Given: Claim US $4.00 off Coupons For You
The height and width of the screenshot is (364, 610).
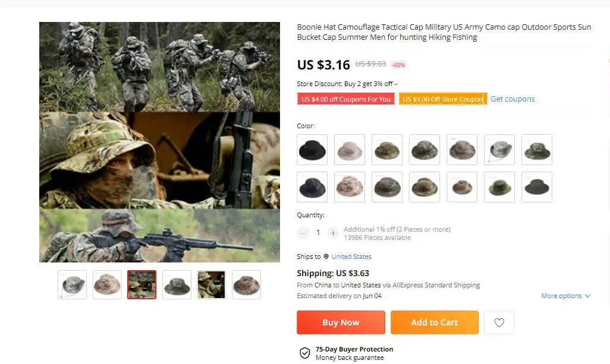Looking at the screenshot, I should 346,99.
